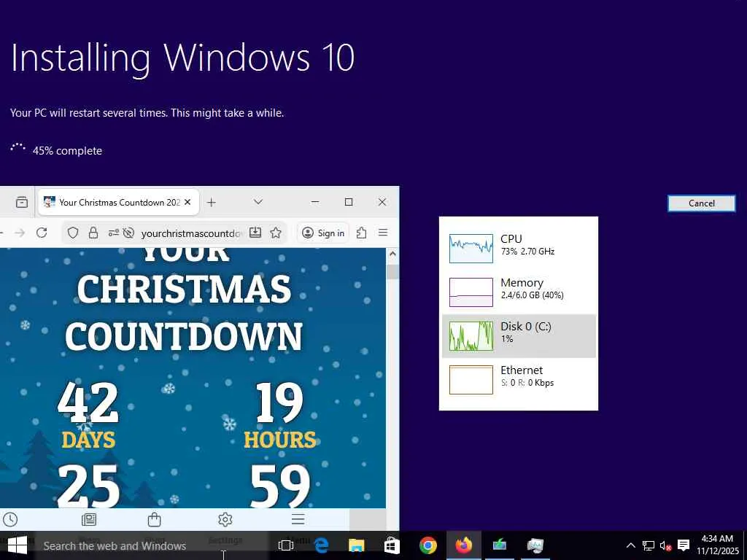Select Ethernet in the performance summary

tap(519, 380)
